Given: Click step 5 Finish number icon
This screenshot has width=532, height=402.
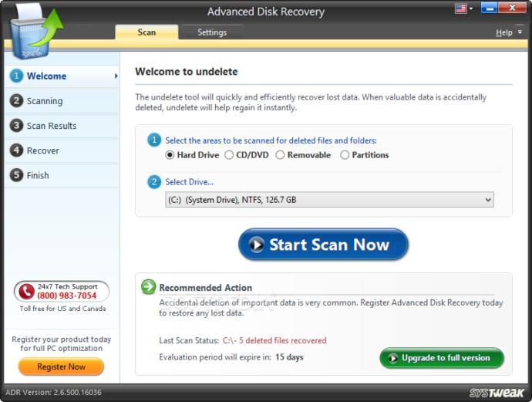Looking at the screenshot, I should [x=16, y=175].
